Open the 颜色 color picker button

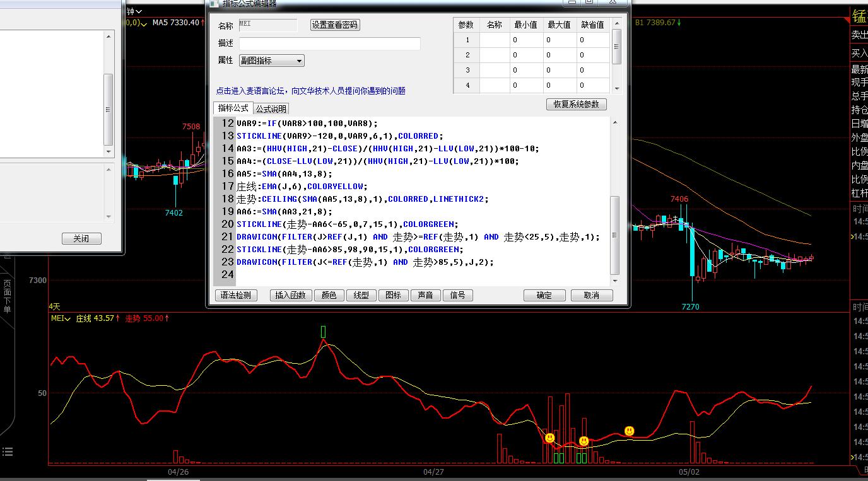tap(329, 295)
